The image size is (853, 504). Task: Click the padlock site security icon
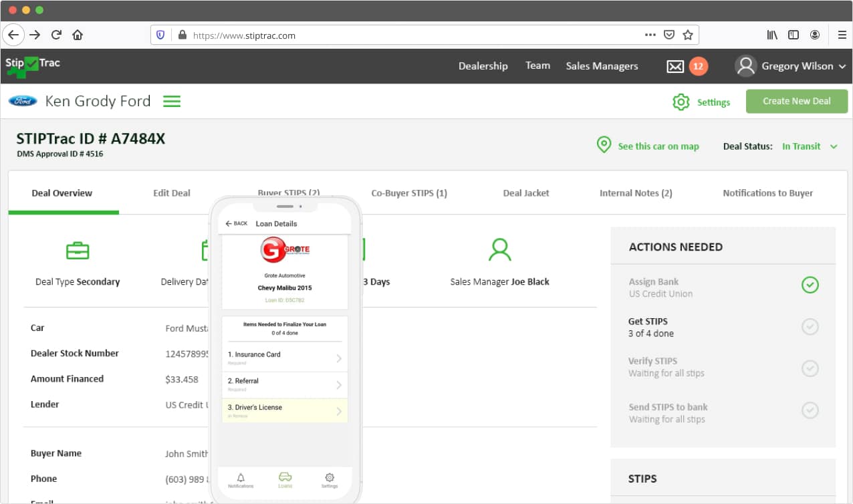(181, 35)
